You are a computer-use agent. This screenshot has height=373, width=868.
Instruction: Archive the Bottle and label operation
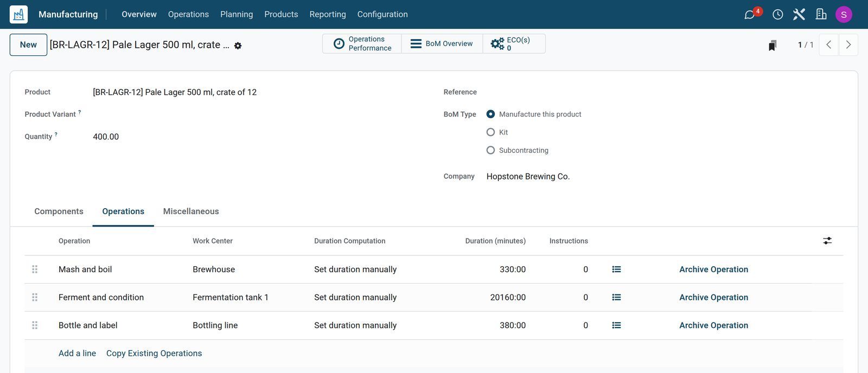tap(713, 325)
